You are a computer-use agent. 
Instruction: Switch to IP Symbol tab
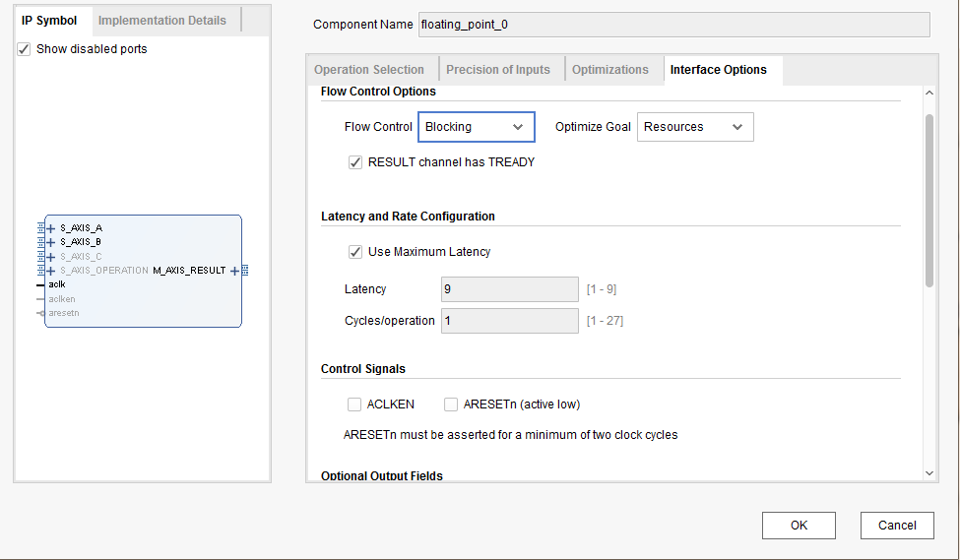click(49, 21)
